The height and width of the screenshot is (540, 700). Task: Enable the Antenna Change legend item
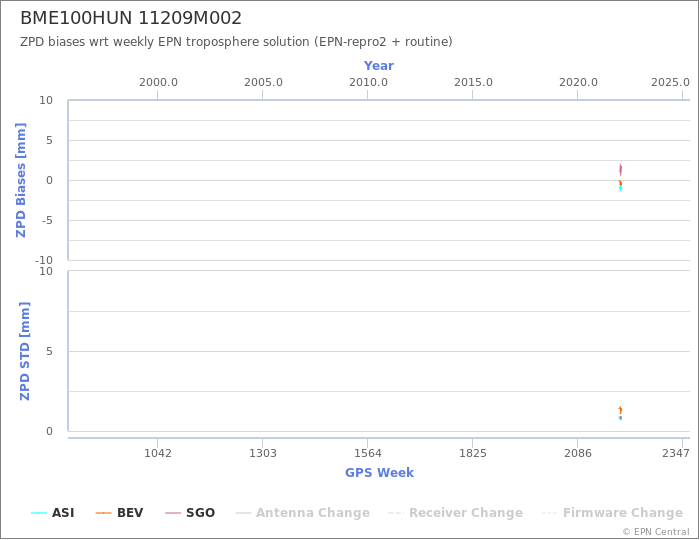(x=303, y=513)
